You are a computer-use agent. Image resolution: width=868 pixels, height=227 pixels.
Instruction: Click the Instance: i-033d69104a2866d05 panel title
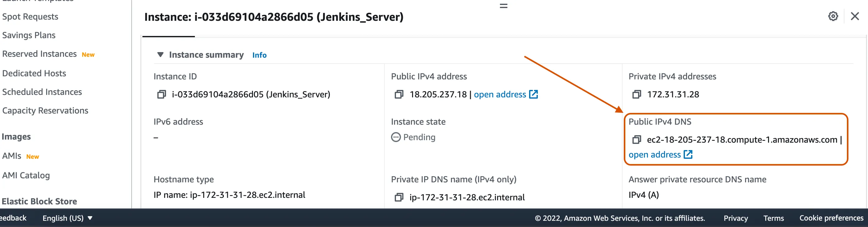tap(274, 17)
